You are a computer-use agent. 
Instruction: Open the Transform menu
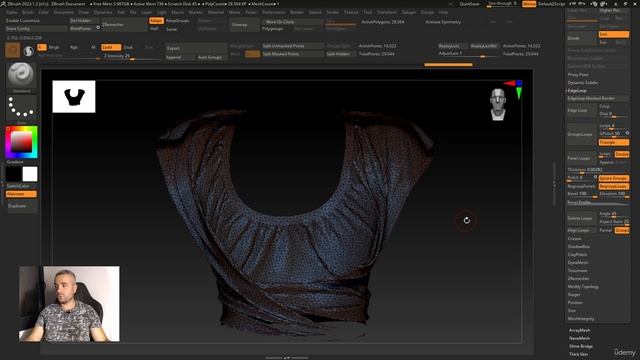click(x=387, y=12)
